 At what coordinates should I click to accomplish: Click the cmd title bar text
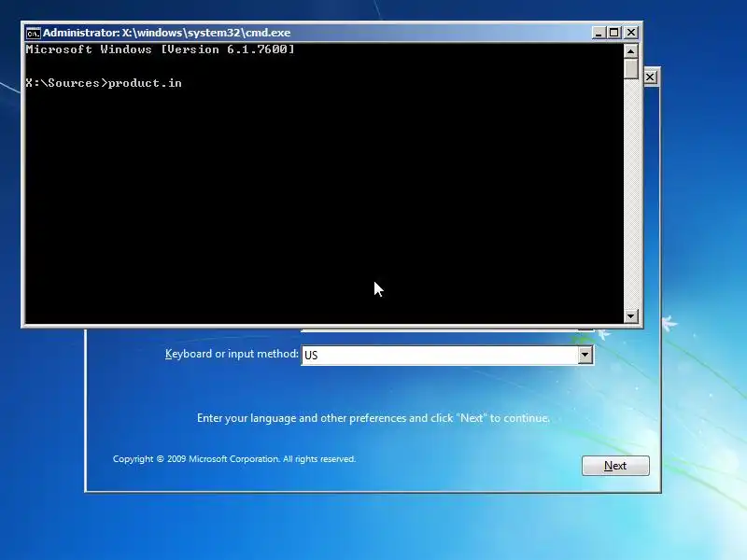click(x=166, y=33)
